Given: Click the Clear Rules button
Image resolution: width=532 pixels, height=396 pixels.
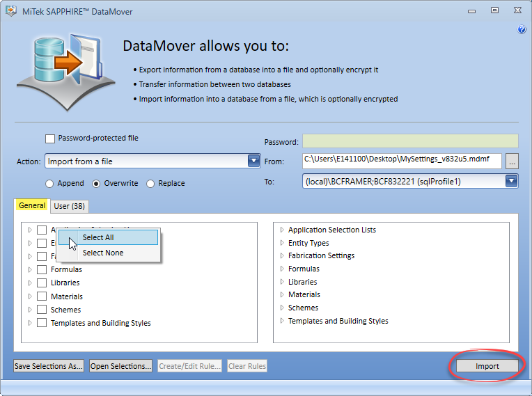Looking at the screenshot, I should (247, 366).
